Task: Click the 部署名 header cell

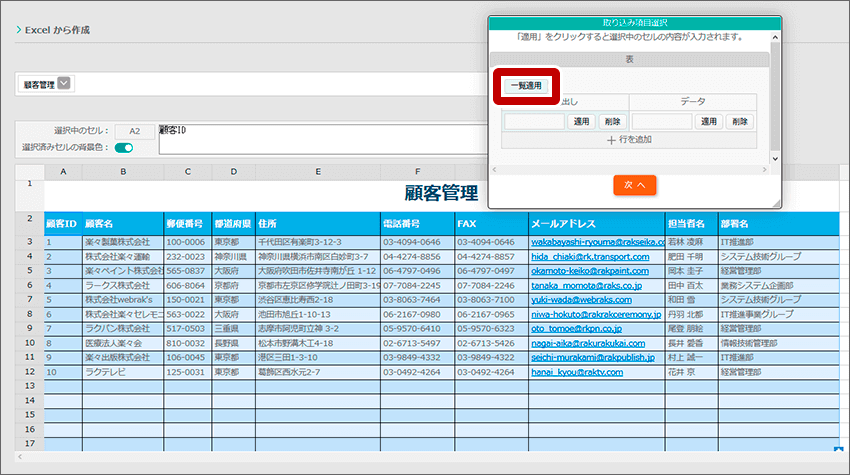Action: (779, 223)
